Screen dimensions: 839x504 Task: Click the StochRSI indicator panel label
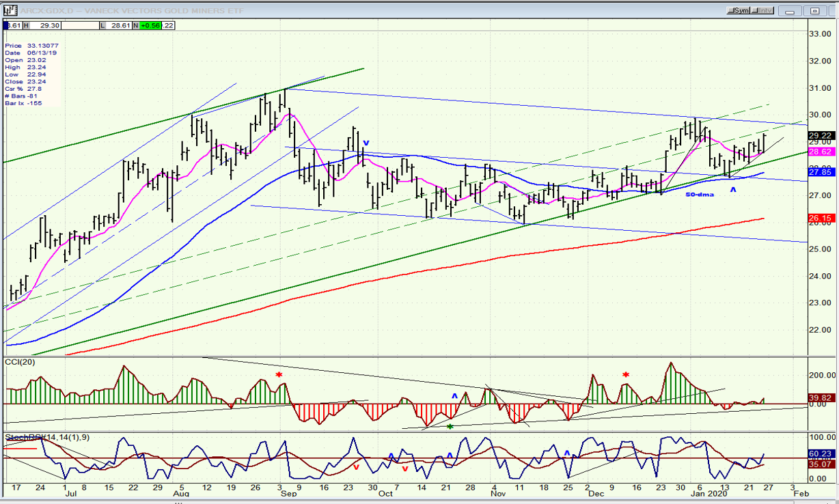click(27, 436)
